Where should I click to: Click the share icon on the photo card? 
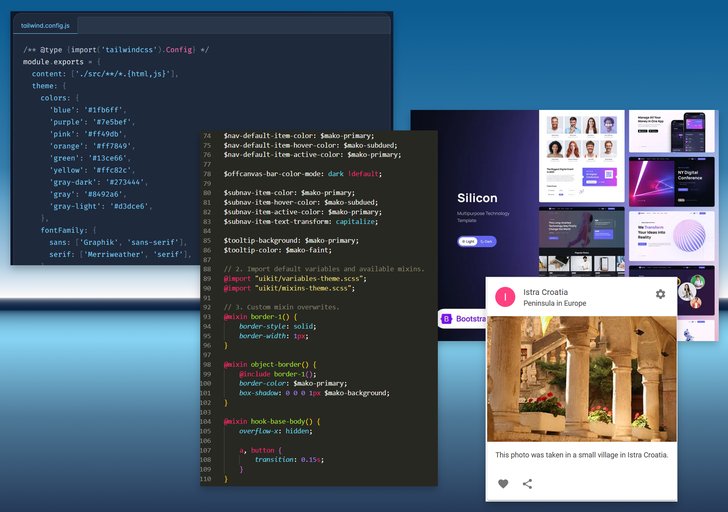click(x=528, y=484)
